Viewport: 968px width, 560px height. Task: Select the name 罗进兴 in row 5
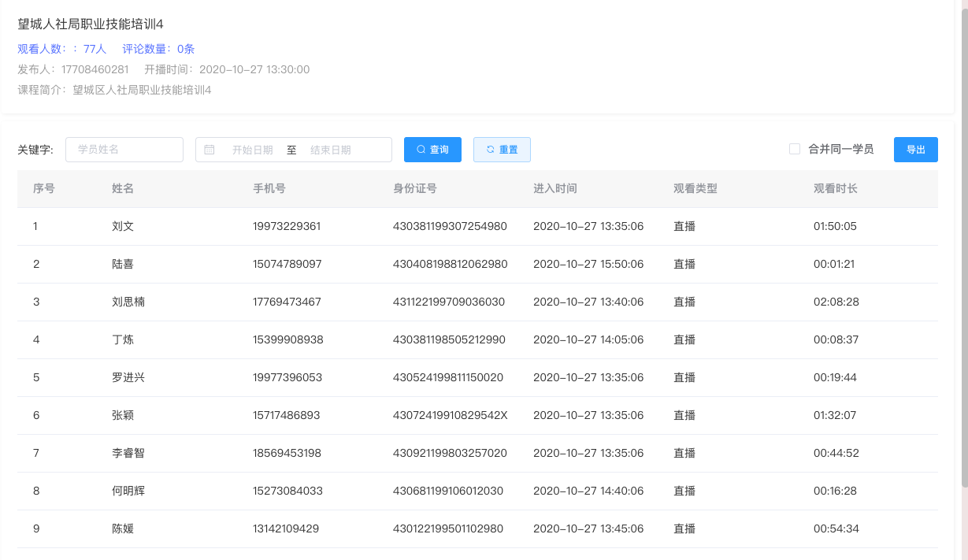click(x=128, y=378)
